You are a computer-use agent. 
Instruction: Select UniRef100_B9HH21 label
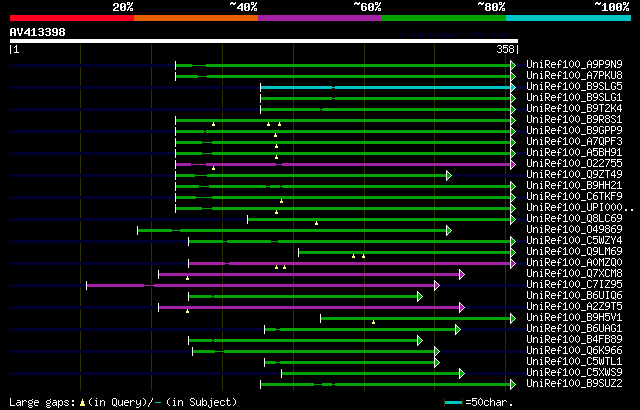(574, 186)
